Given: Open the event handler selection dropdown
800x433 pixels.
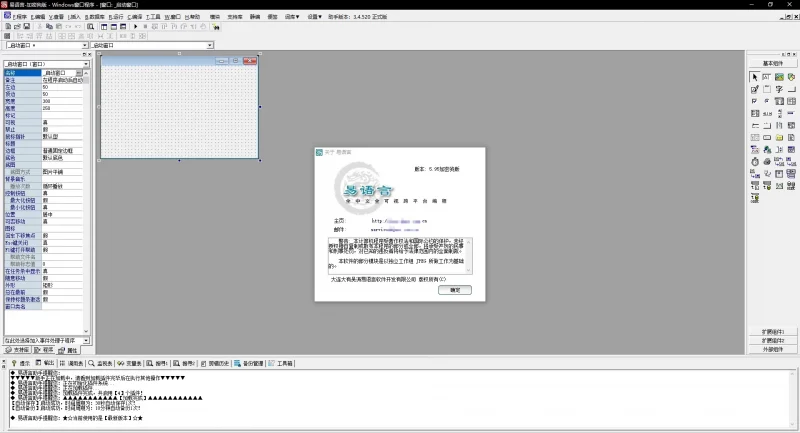Looking at the screenshot, I should click(x=87, y=341).
